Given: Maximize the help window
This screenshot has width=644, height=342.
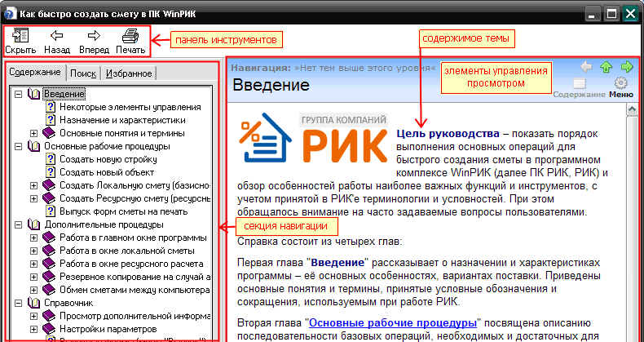Looking at the screenshot, I should (x=612, y=14).
